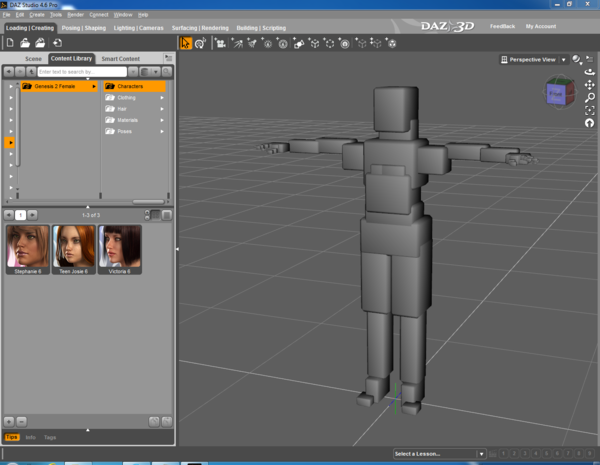Click the View Cube orientation widget
600x465 pixels.
tap(559, 92)
